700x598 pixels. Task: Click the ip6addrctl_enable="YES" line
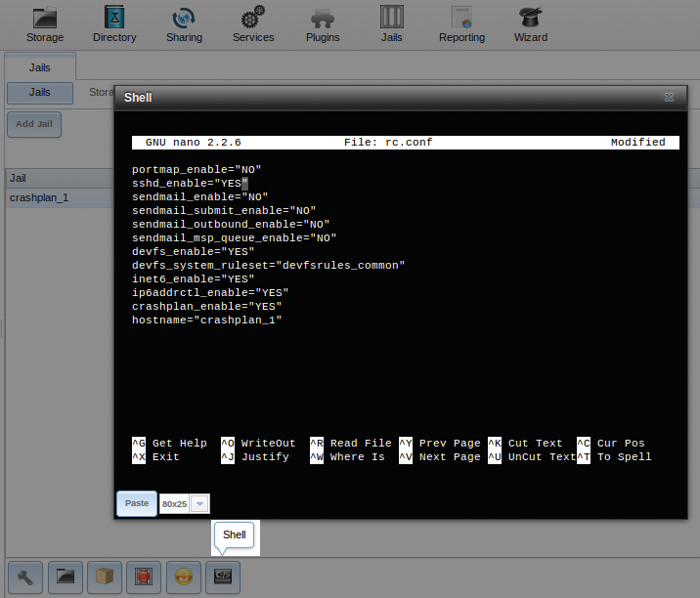pyautogui.click(x=210, y=293)
